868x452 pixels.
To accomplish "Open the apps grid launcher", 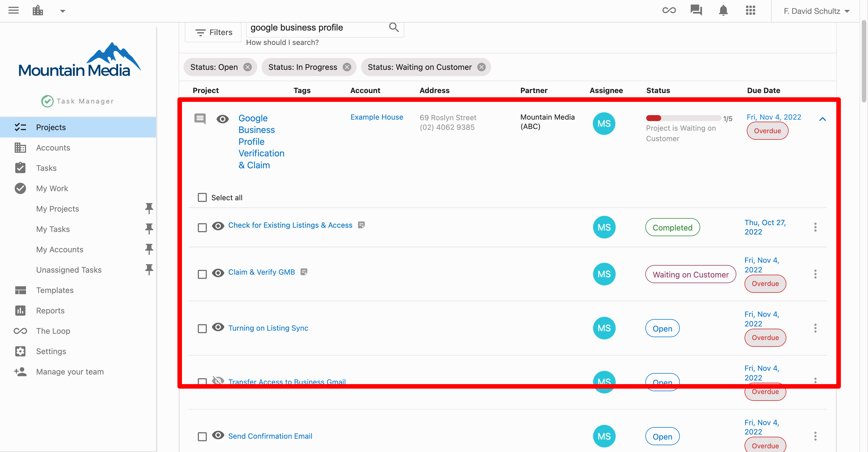I will pyautogui.click(x=750, y=10).
